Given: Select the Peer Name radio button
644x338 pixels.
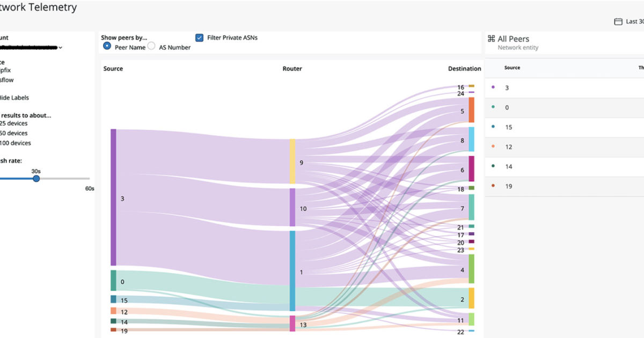Looking at the screenshot, I should coord(107,47).
